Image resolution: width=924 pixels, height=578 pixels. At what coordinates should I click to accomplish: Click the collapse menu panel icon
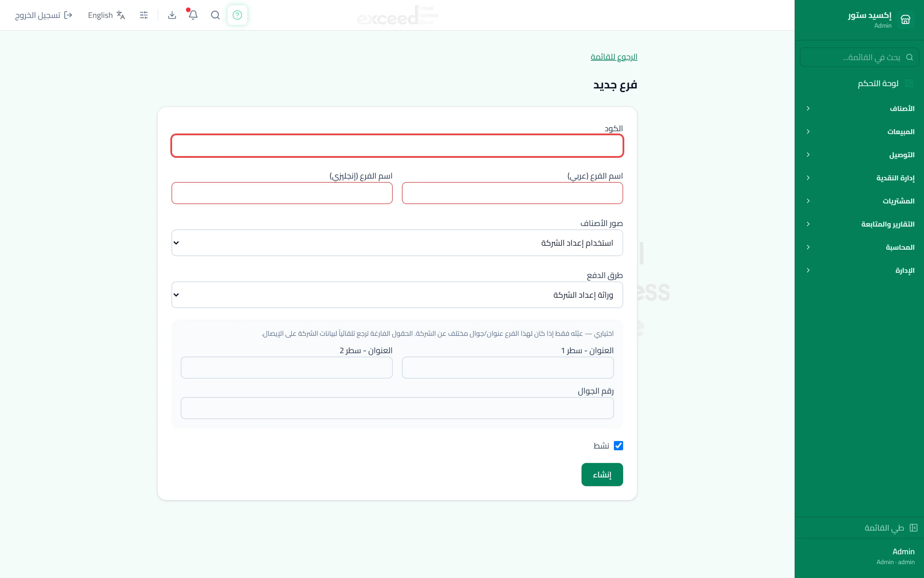point(913,528)
